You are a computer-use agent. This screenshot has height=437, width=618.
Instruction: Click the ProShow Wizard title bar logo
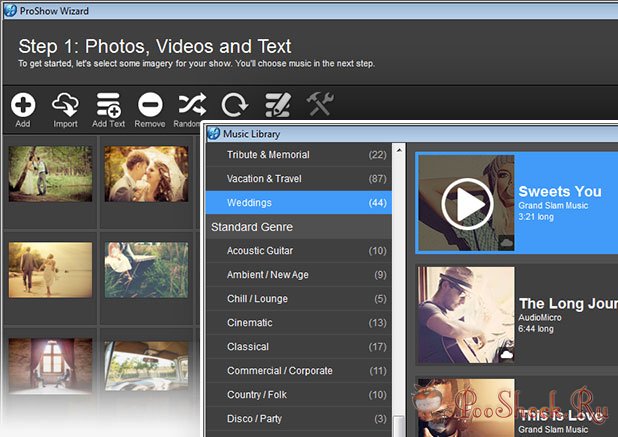(10, 11)
